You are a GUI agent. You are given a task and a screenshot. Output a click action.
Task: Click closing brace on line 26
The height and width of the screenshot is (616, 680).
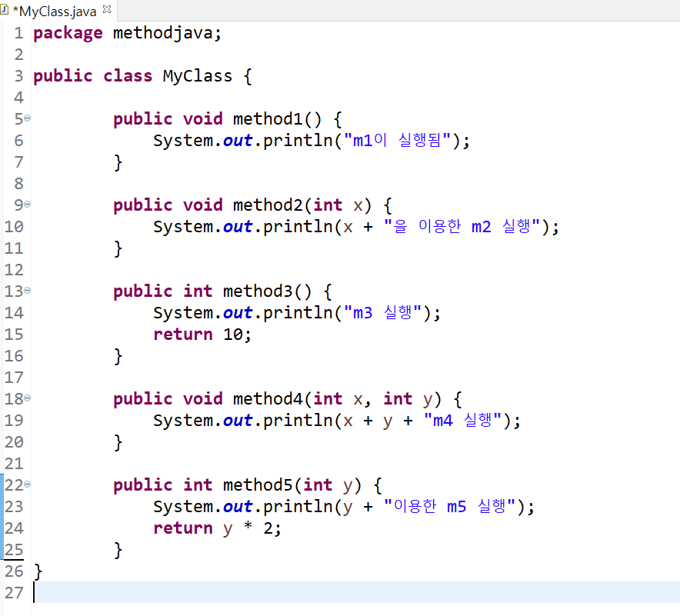click(x=38, y=571)
